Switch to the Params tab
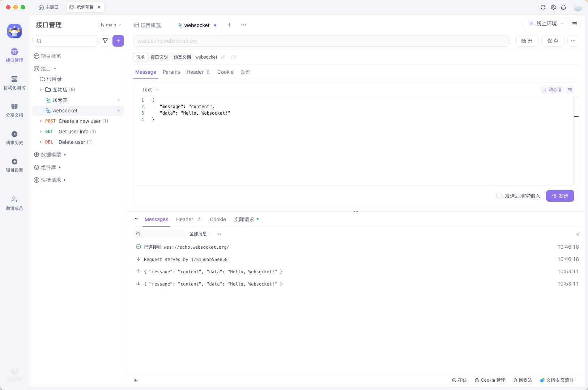 [x=171, y=72]
